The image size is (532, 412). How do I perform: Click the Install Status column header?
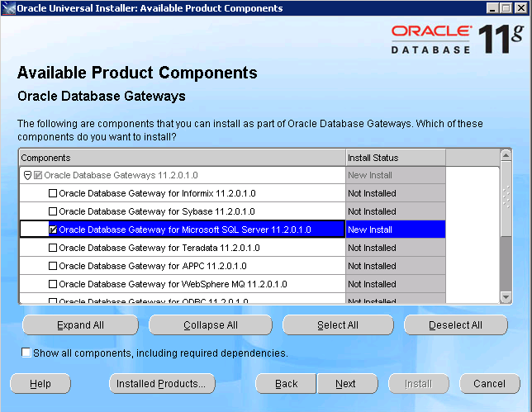pos(396,158)
